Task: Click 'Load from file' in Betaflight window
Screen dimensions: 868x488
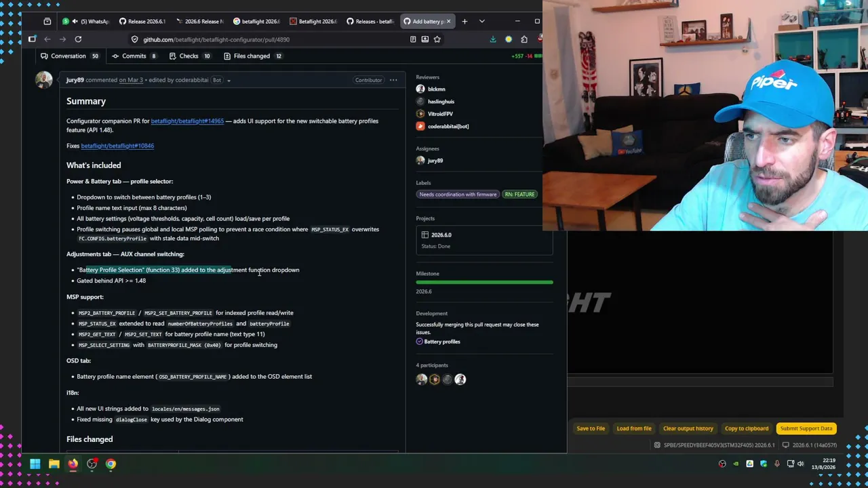Action: [x=634, y=428]
